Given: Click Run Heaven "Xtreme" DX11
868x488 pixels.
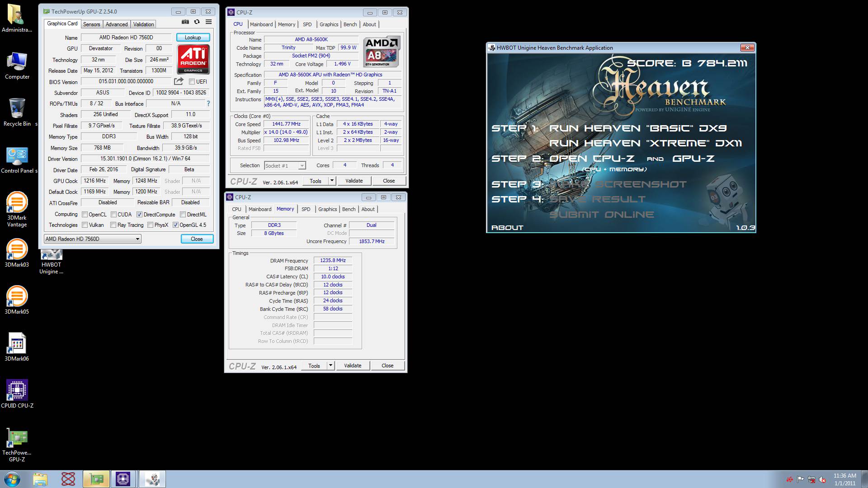Looking at the screenshot, I should [646, 143].
